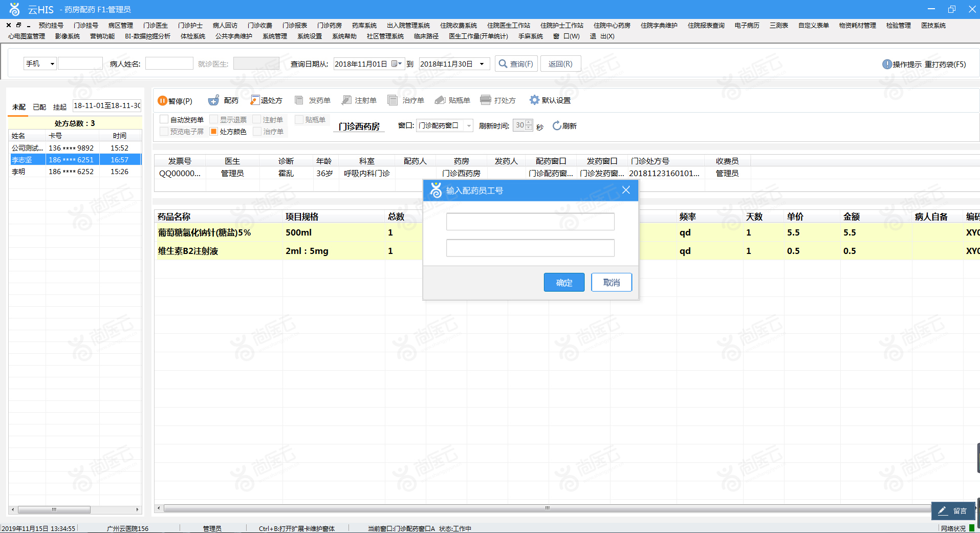The width and height of the screenshot is (980, 533).
Task: Open the 窗口 门诊配药窗口 dropdown
Action: (x=468, y=125)
